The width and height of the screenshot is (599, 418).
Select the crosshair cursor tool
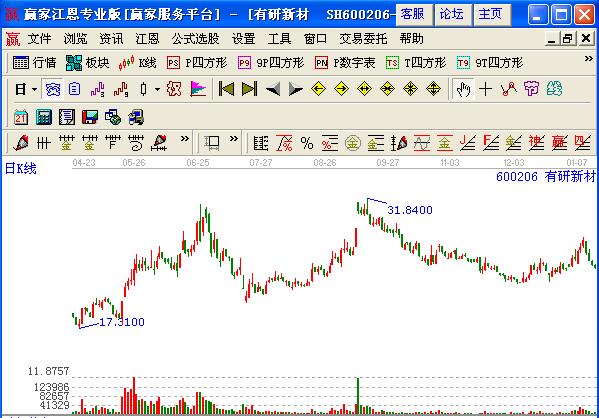(x=486, y=89)
